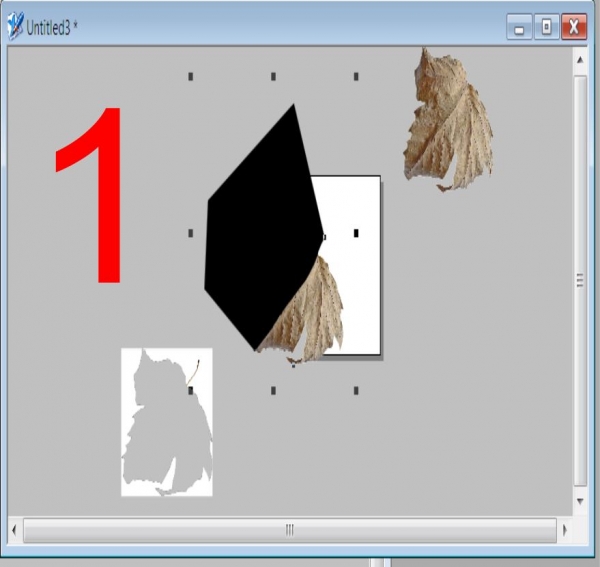Image resolution: width=600 pixels, height=567 pixels.
Task: Click the vertical scrollbar thumb
Action: click(580, 280)
